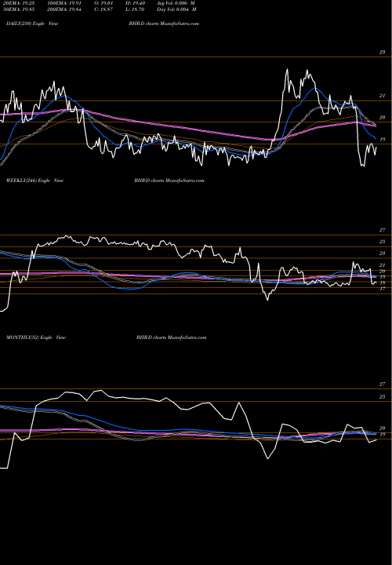This screenshot has width=392, height=565.
Task: Select the low price 'L:' readout
Action: coord(135,9)
